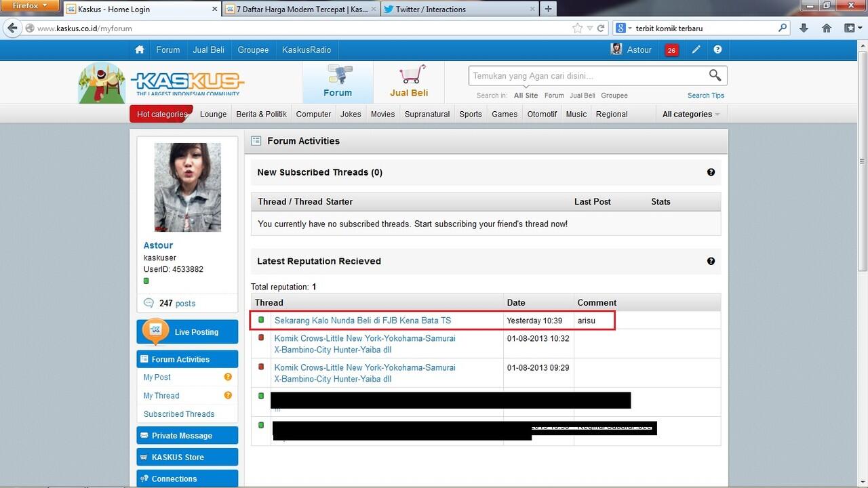The height and width of the screenshot is (488, 868).
Task: Open Komik Crows thread dated 01-08-2013 10:32
Action: (365, 344)
